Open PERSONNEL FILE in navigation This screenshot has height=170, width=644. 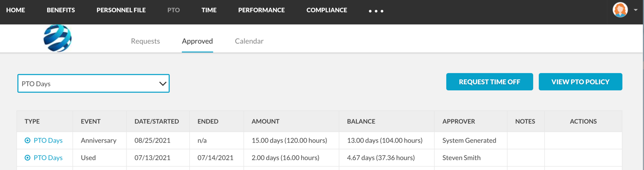pyautogui.click(x=121, y=10)
